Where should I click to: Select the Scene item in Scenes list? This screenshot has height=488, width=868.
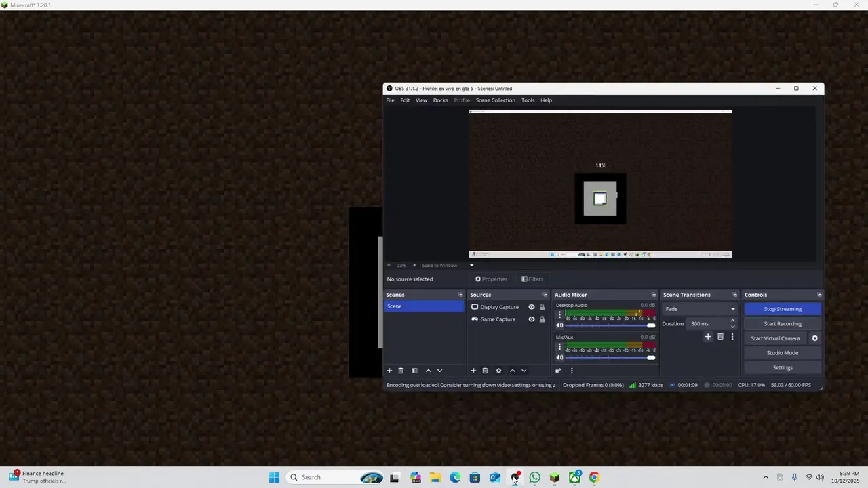[425, 306]
